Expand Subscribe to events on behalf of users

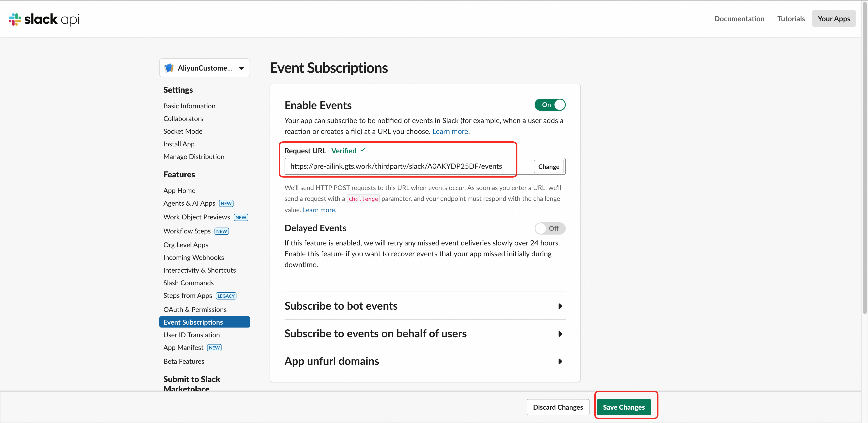[x=425, y=334]
